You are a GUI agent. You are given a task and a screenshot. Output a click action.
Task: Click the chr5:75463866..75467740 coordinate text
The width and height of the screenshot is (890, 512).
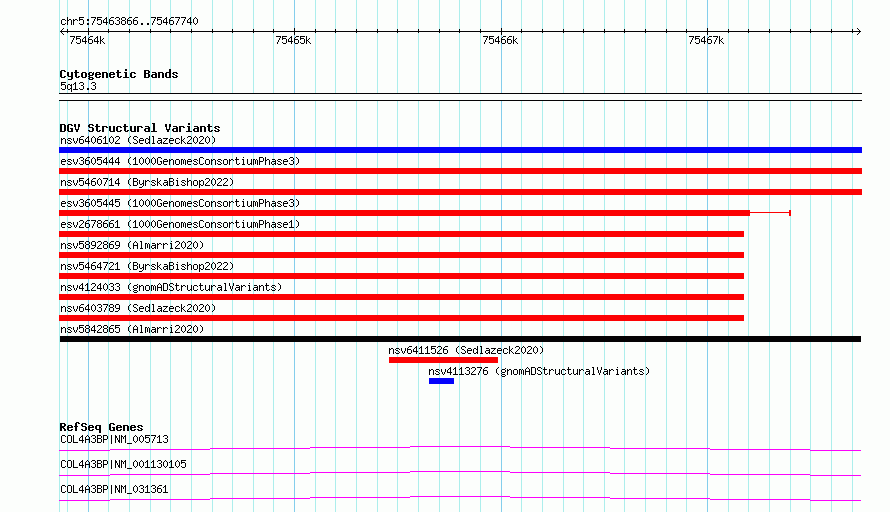[x=129, y=22]
